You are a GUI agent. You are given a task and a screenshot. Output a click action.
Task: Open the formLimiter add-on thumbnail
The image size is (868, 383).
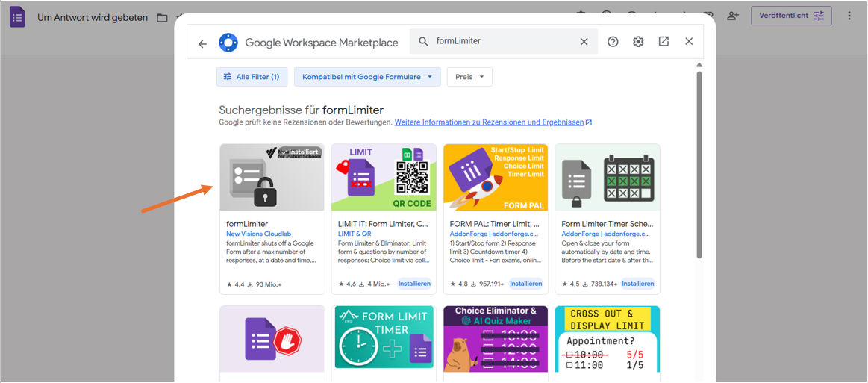tap(272, 178)
